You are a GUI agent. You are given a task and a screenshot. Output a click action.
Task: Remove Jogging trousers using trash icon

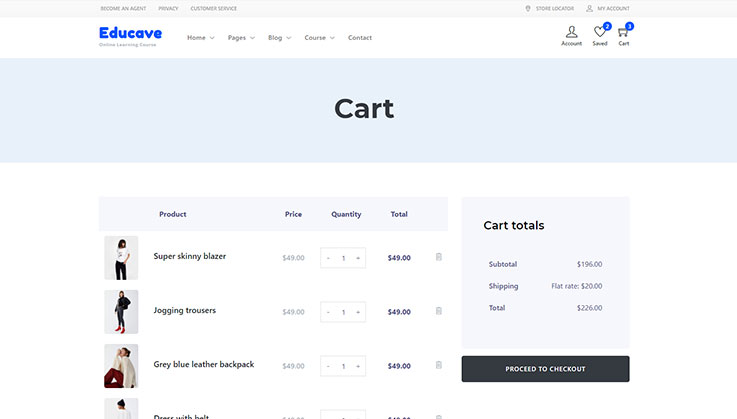[439, 311]
